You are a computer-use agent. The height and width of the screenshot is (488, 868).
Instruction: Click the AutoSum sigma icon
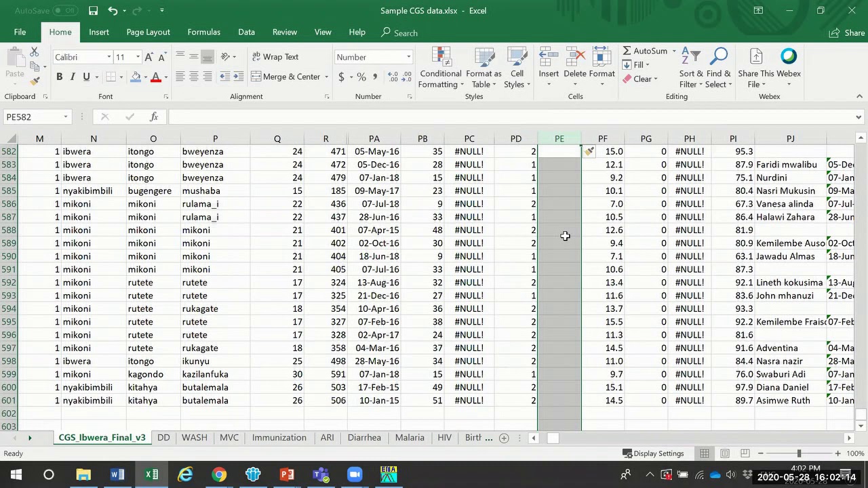[x=627, y=51]
